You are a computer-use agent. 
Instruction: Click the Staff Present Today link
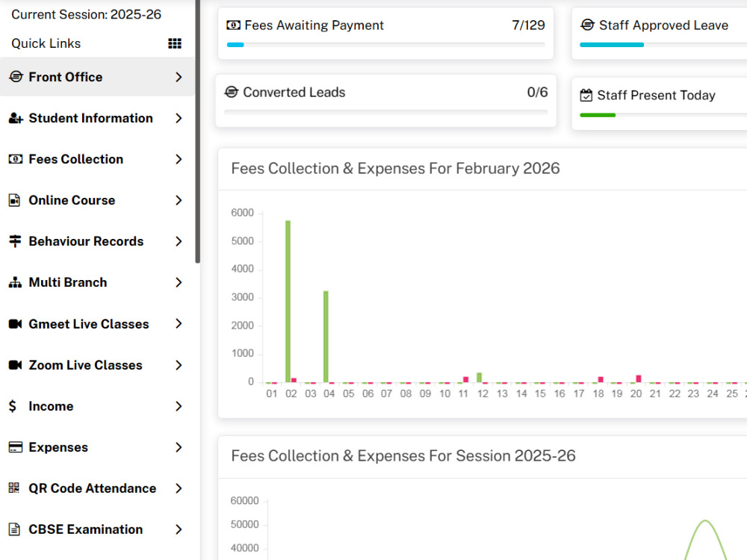coord(656,96)
